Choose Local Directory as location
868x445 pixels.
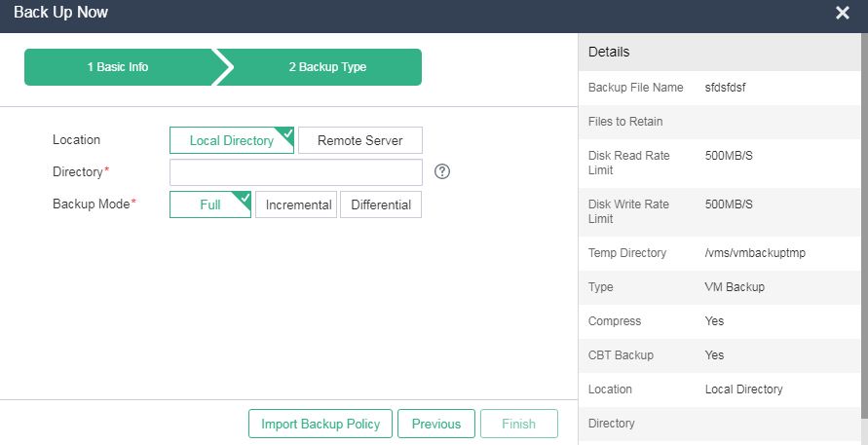(x=232, y=140)
